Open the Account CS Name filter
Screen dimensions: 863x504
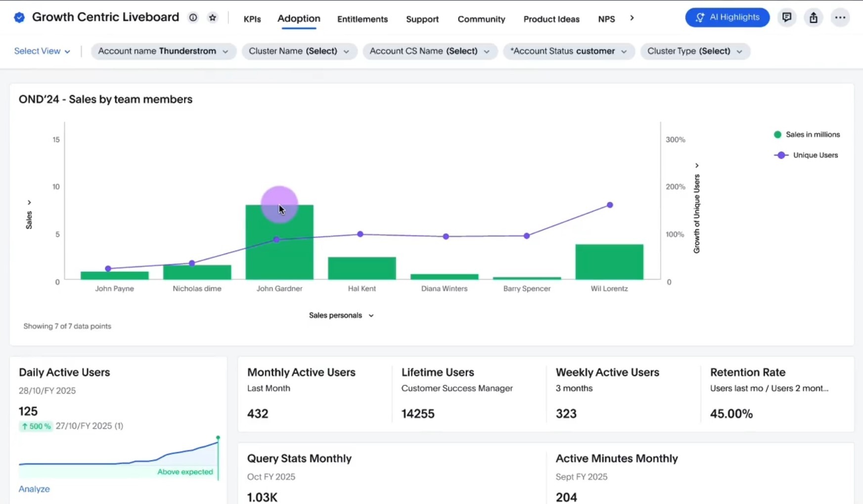pos(430,51)
